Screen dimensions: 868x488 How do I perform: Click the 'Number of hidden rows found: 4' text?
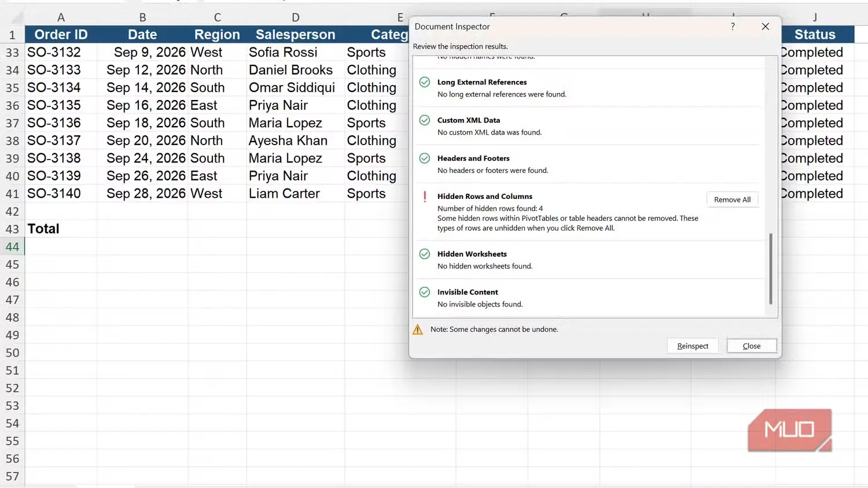pos(490,209)
